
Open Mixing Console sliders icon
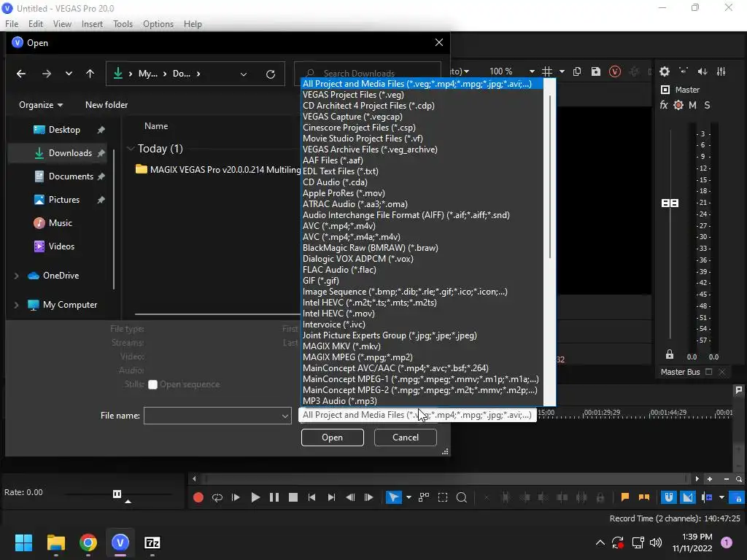721,71
